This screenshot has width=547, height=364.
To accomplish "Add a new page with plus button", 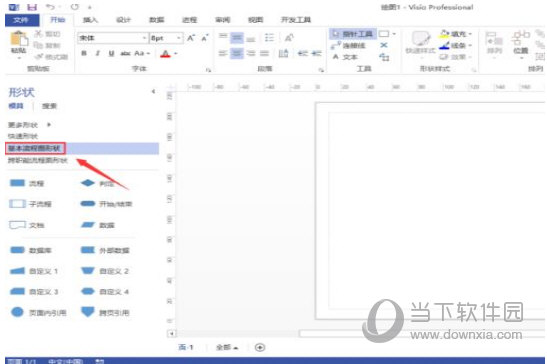I will [x=260, y=347].
